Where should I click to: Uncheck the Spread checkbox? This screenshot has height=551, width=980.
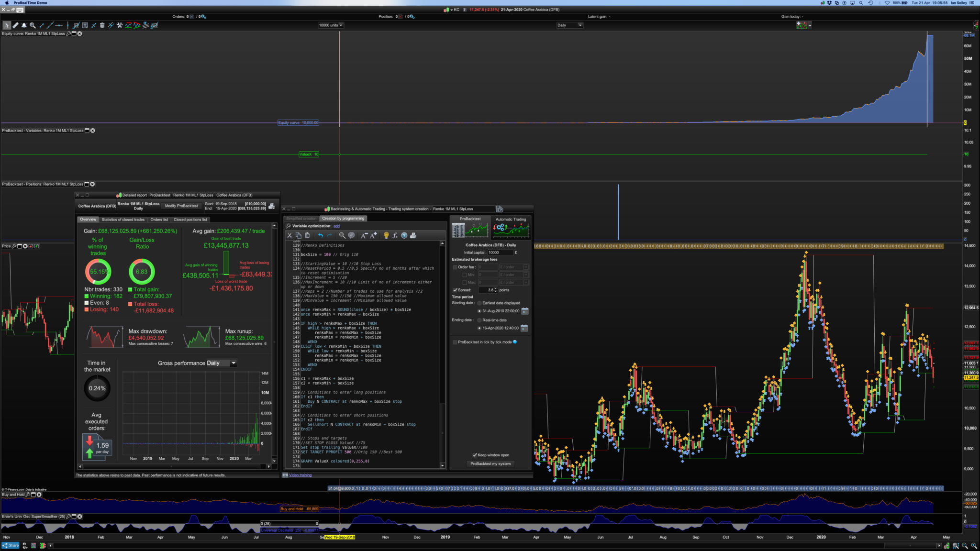point(455,290)
